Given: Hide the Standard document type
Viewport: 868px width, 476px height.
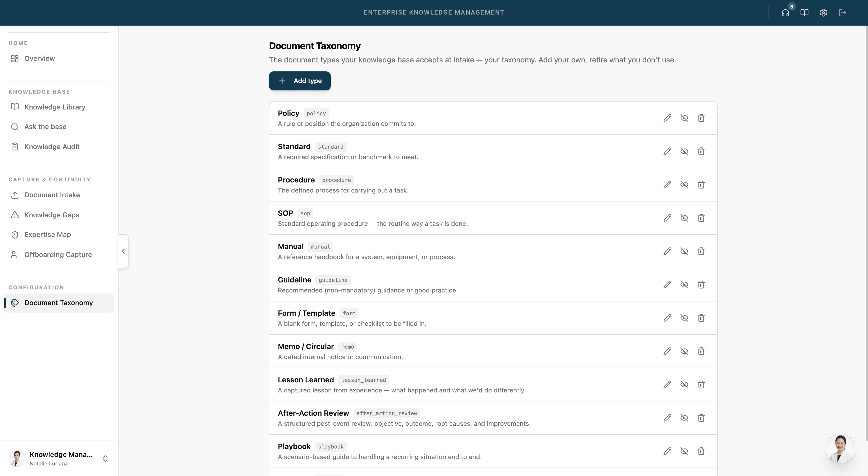Looking at the screenshot, I should coord(684,151).
